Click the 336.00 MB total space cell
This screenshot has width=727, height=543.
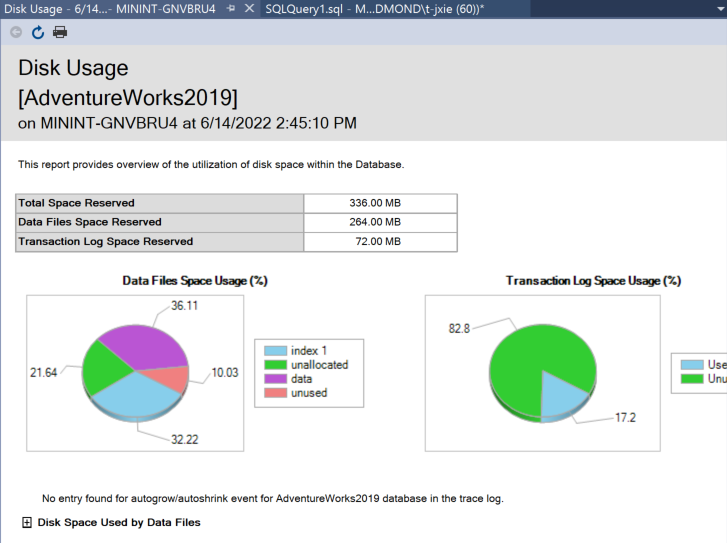point(379,203)
